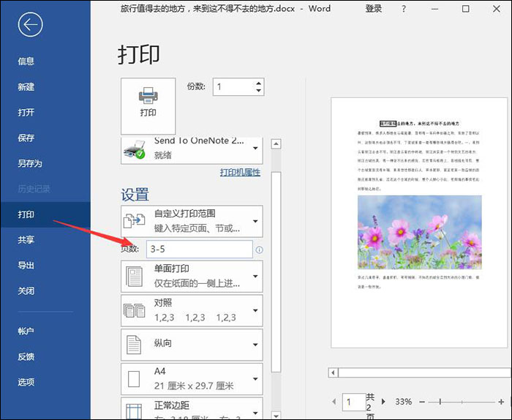Open the collated 1,2,3 dropdown
Image resolution: width=512 pixels, height=420 pixels.
(192, 310)
